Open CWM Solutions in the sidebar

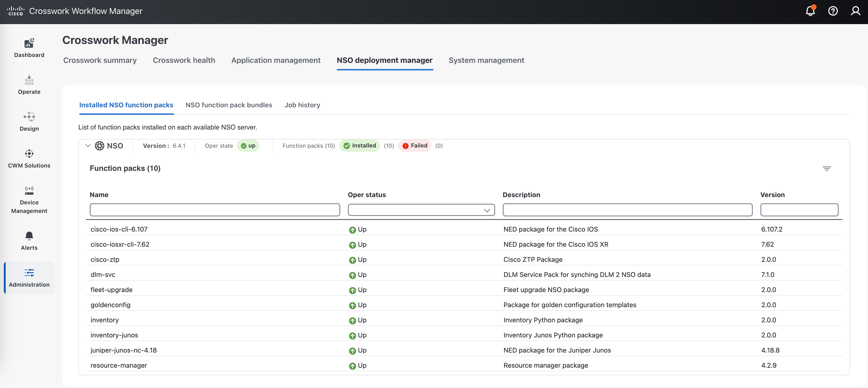[x=29, y=159]
